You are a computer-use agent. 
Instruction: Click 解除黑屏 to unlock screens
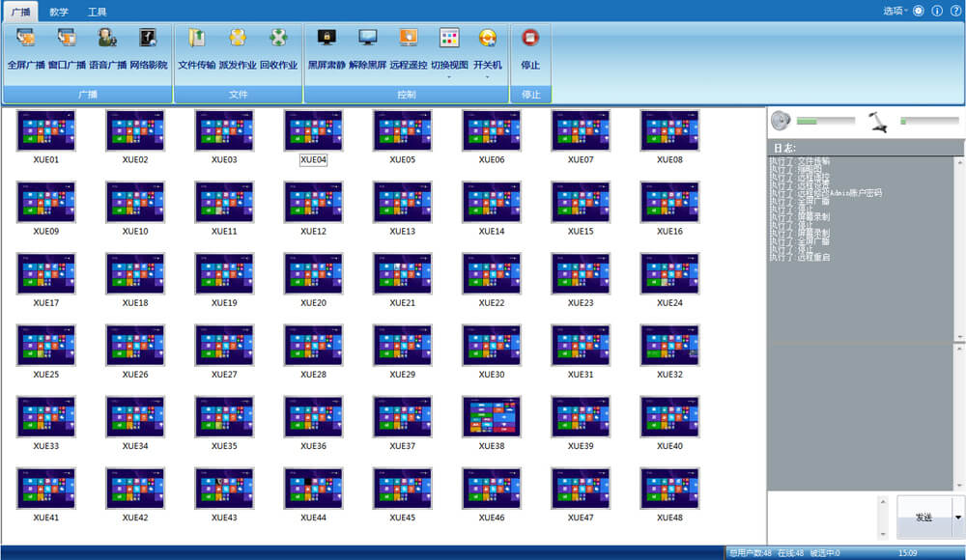point(368,47)
